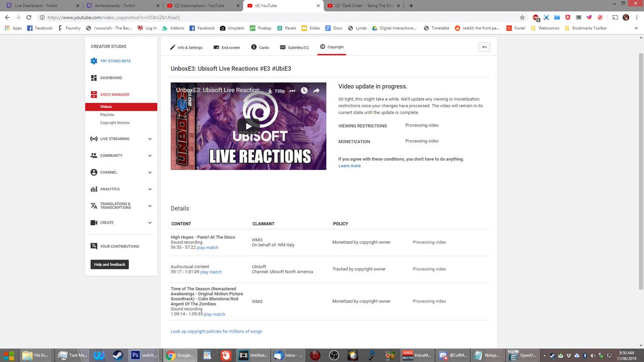
Task: Click the Create camera icon in the sidebar
Action: [94, 223]
